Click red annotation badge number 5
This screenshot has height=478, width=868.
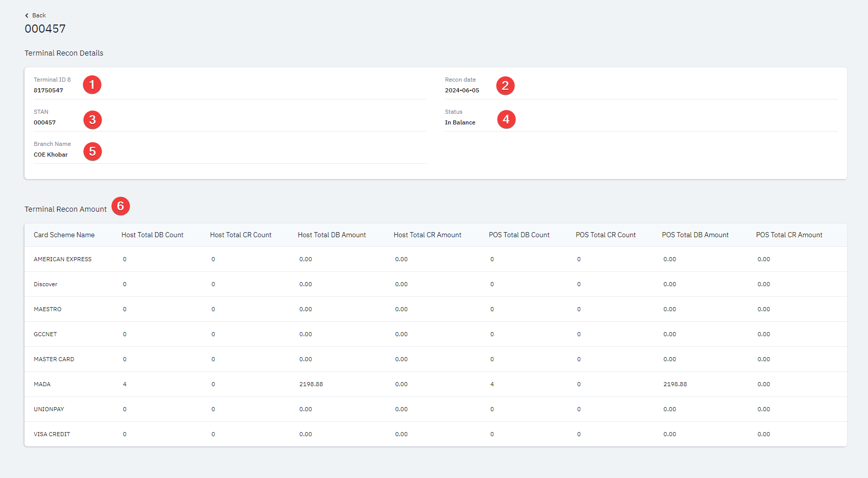[x=92, y=152]
